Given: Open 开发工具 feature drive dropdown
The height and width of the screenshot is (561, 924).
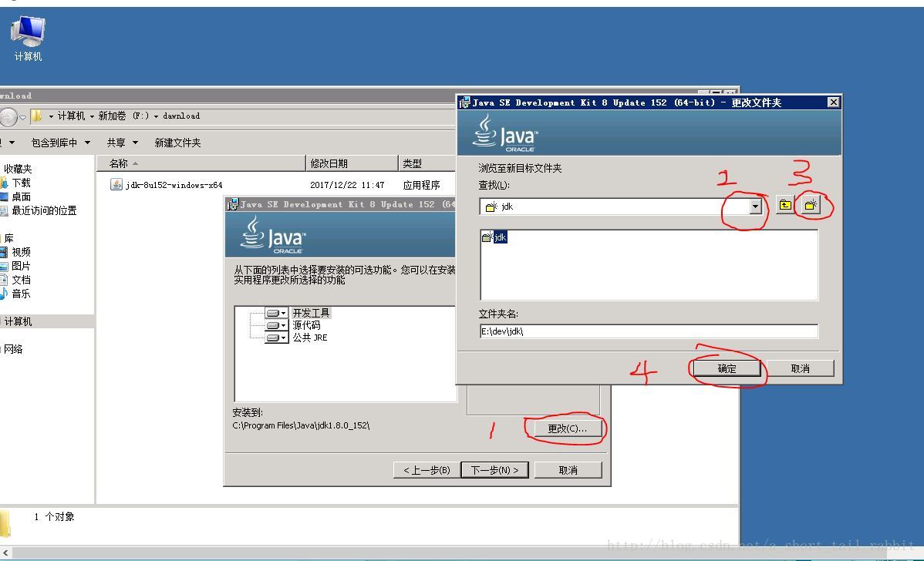Looking at the screenshot, I should pos(276,313).
